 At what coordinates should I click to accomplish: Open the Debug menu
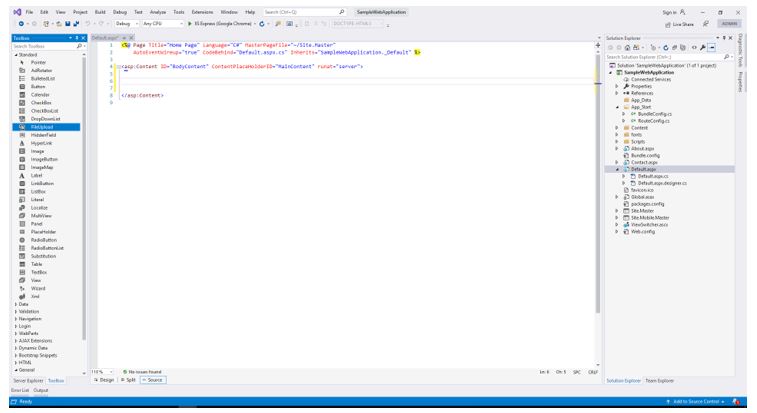(120, 12)
